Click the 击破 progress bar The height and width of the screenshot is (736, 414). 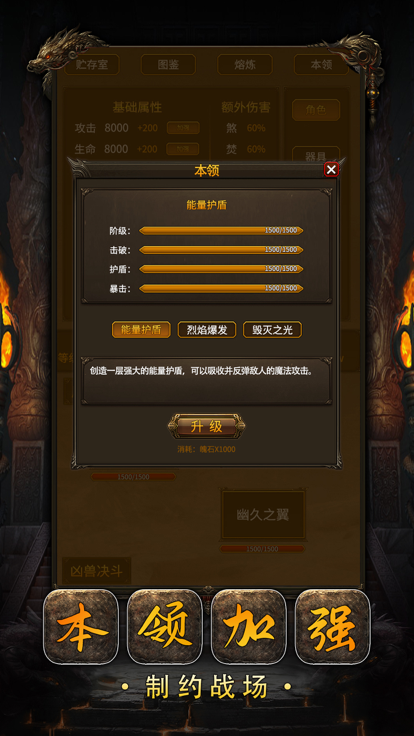tap(221, 250)
